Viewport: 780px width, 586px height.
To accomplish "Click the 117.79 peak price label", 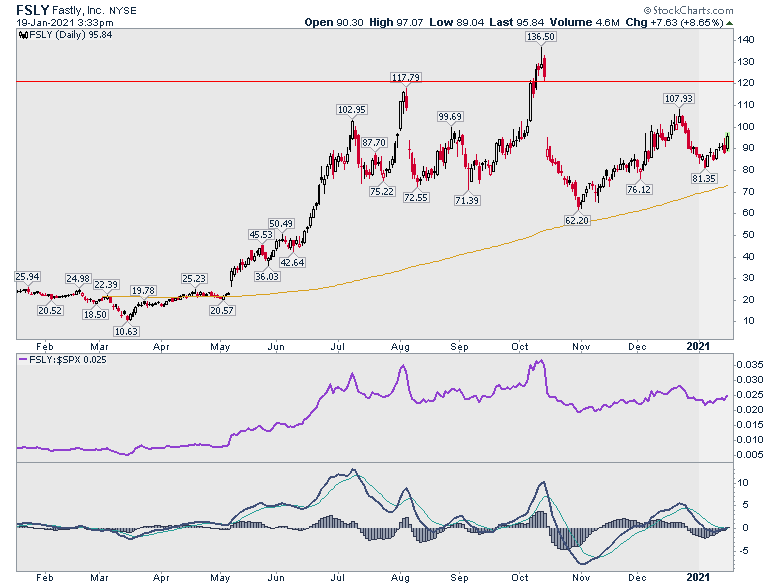I will 405,77.
